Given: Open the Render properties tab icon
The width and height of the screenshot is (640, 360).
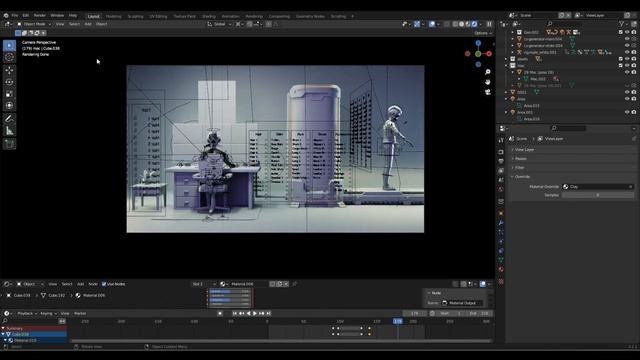Looking at the screenshot, I should click(x=501, y=152).
